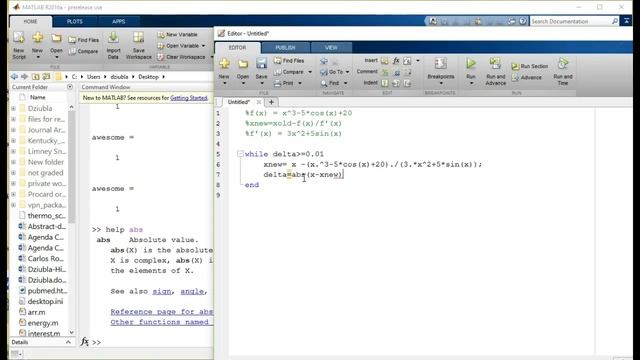The height and width of the screenshot is (360, 640).
Task: Open Reference page for abs link
Action: point(162,311)
